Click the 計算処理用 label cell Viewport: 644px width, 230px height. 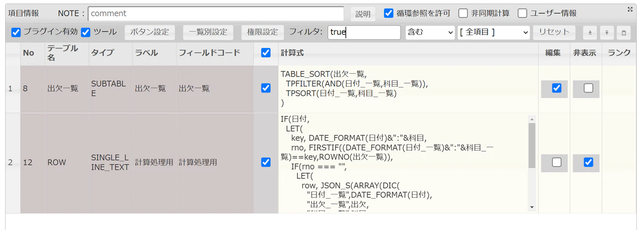(154, 163)
